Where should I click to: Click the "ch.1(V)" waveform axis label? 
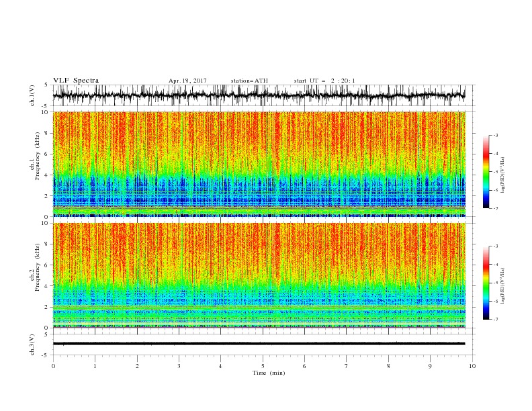(x=32, y=95)
